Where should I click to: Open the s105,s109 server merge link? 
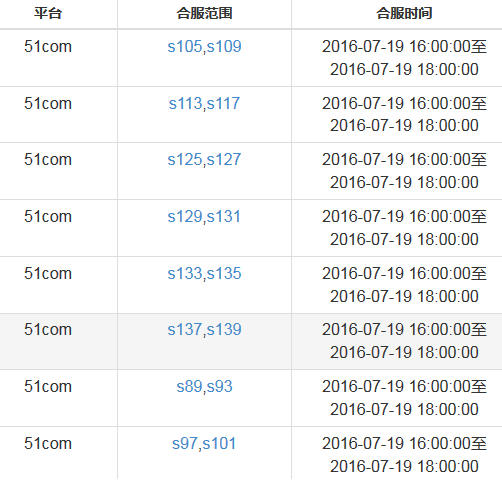click(204, 47)
